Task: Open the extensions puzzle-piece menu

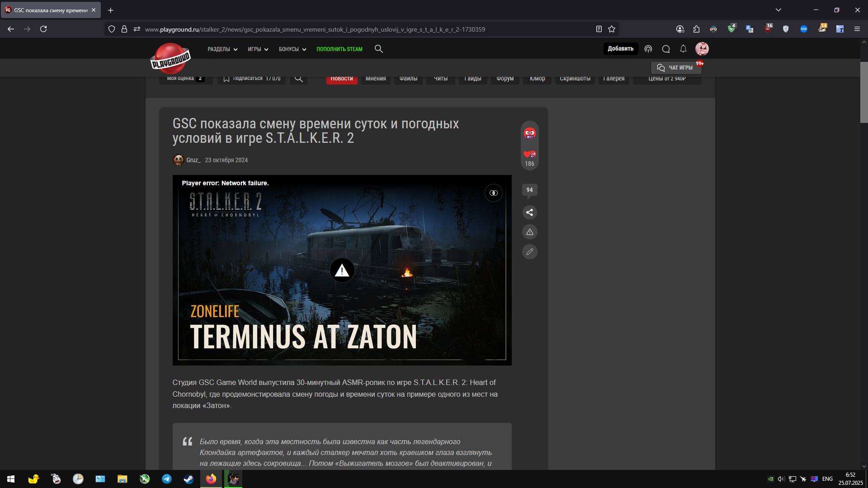Action: (x=696, y=29)
